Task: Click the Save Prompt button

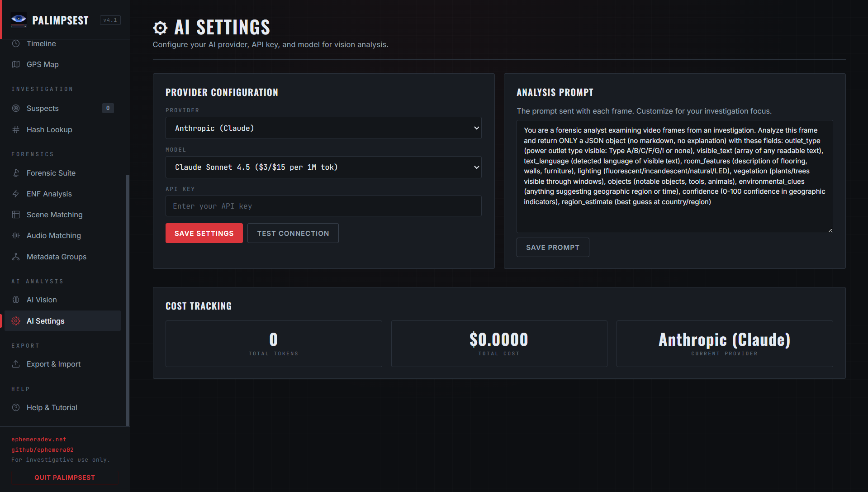Action: pyautogui.click(x=553, y=247)
